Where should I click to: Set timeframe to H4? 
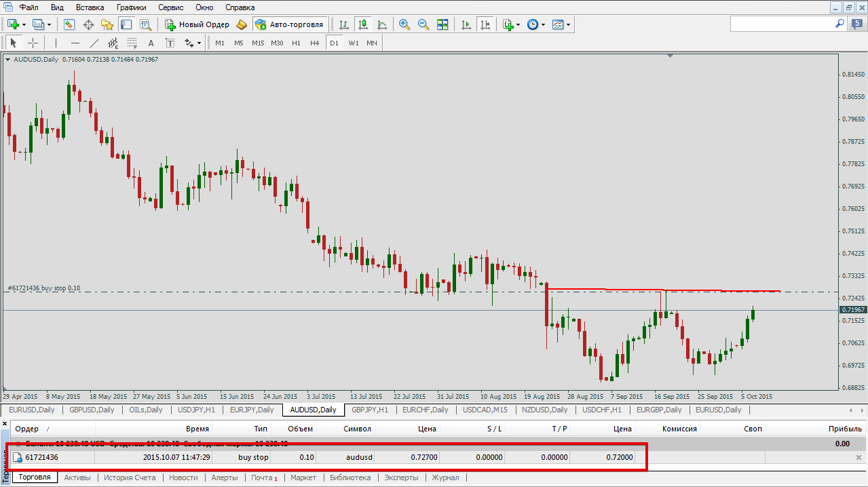pos(315,43)
